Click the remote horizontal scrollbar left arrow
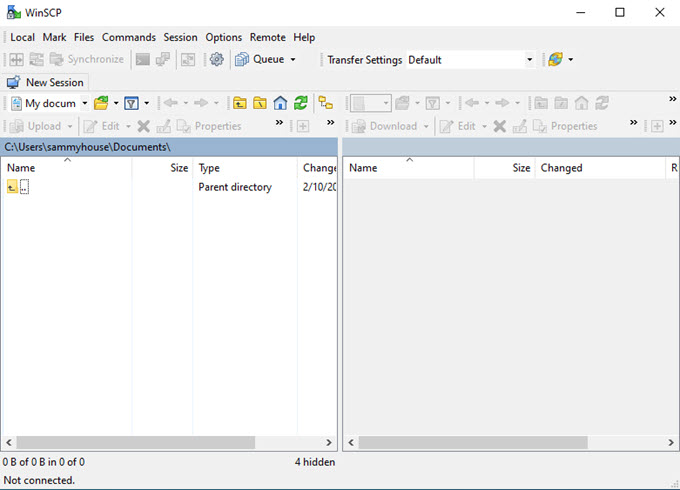The height and width of the screenshot is (490, 680). coord(351,442)
